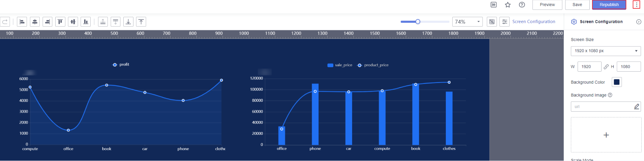644x161 pixels.
Task: Click the Background Image label text
Action: pyautogui.click(x=588, y=95)
